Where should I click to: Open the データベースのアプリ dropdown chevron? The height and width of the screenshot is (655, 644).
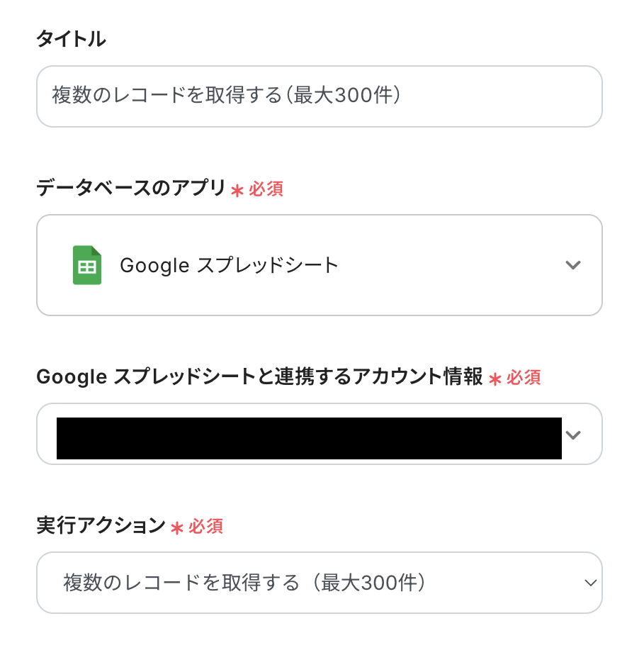click(x=573, y=265)
